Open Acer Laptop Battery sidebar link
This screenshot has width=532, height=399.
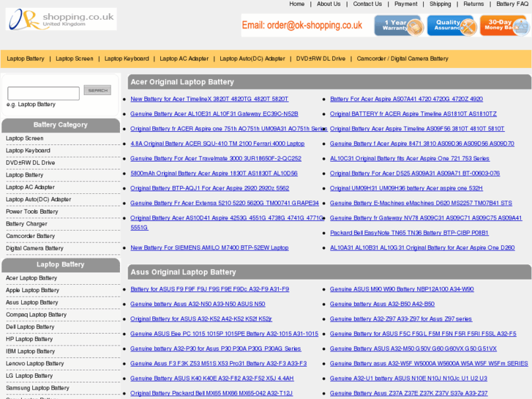pos(31,278)
